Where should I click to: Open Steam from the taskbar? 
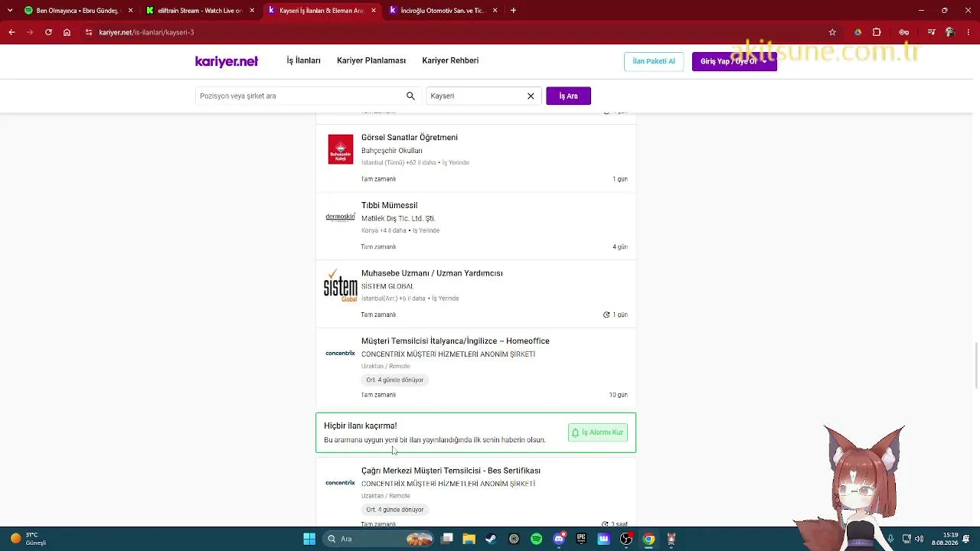[x=491, y=539]
